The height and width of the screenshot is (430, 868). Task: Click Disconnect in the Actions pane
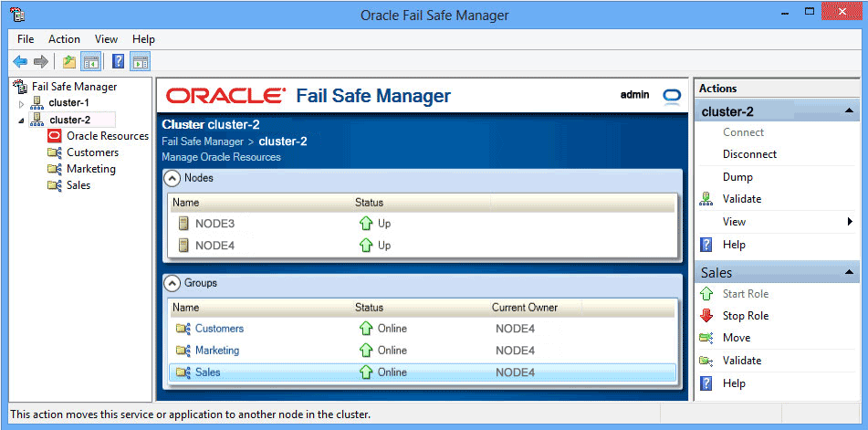coord(749,154)
